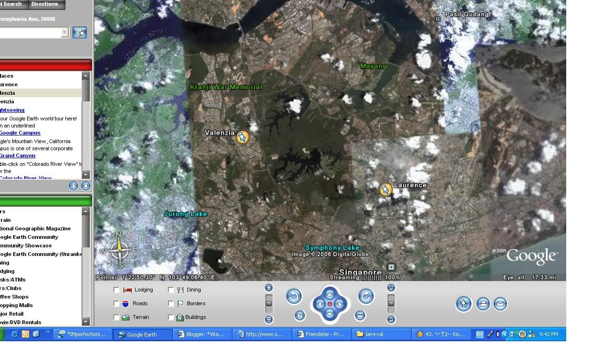Click the compass rose on the map
607x364 pixels.
point(119,250)
